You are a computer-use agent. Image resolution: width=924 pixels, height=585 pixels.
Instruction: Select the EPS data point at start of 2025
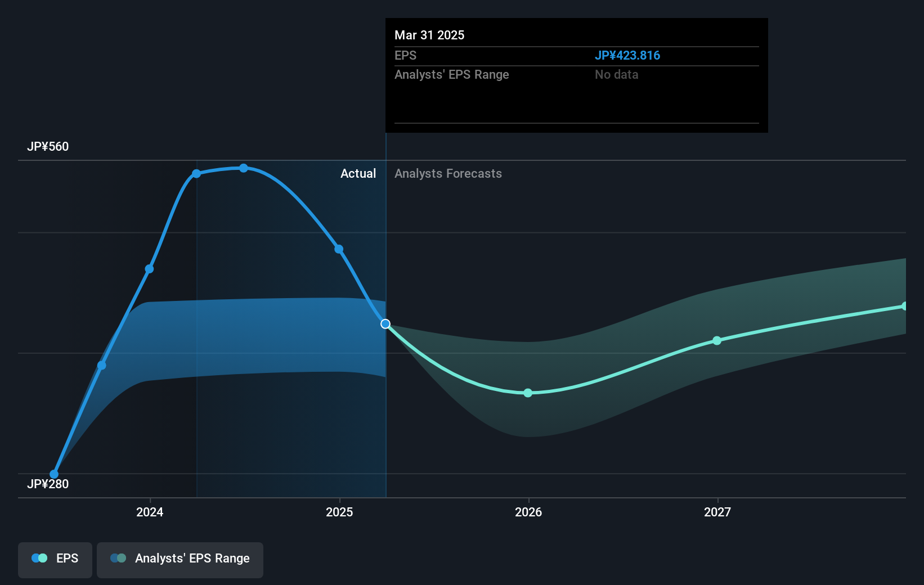(339, 249)
